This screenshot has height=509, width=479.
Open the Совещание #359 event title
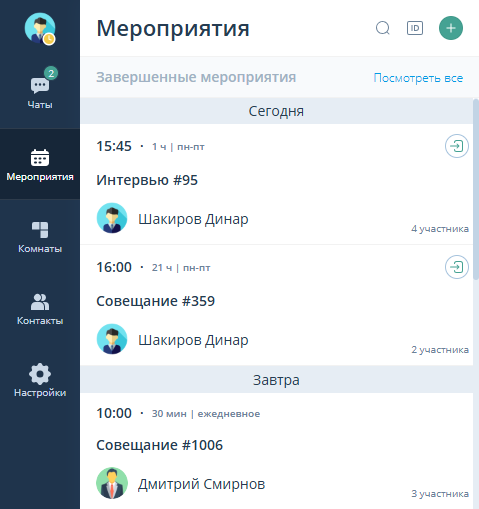[x=156, y=301]
